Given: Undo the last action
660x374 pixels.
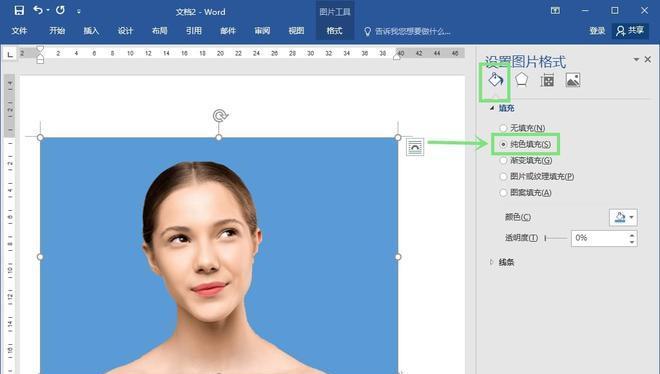Looking at the screenshot, I should coord(38,10).
